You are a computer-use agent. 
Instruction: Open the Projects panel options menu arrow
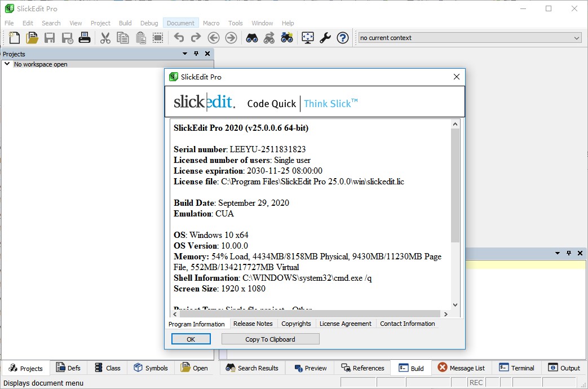[184, 54]
